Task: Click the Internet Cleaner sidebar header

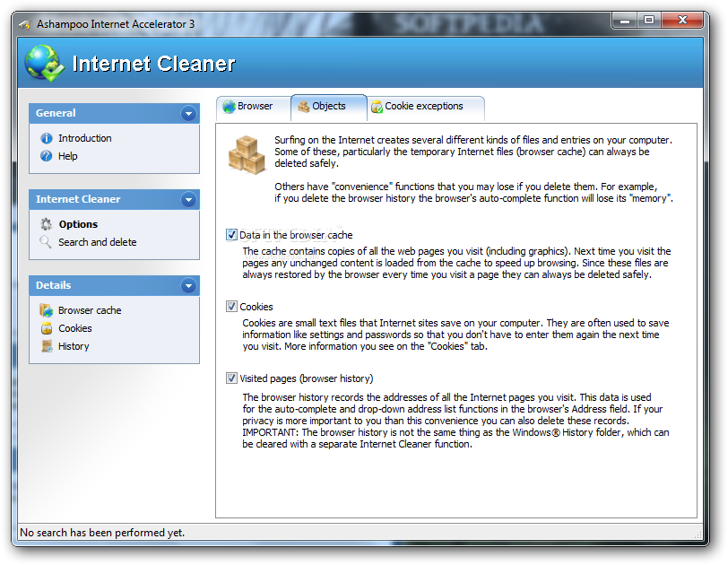Action: 114,200
